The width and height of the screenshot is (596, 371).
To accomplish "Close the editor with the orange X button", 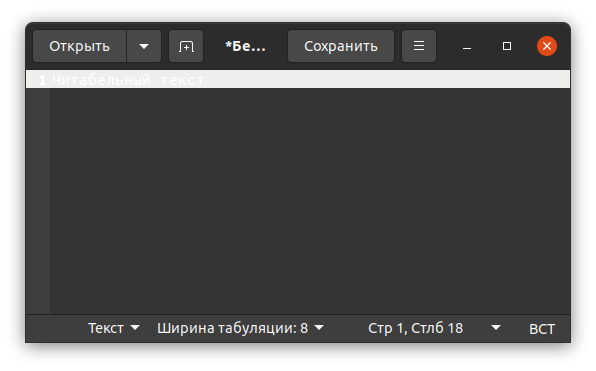I will click(x=547, y=46).
